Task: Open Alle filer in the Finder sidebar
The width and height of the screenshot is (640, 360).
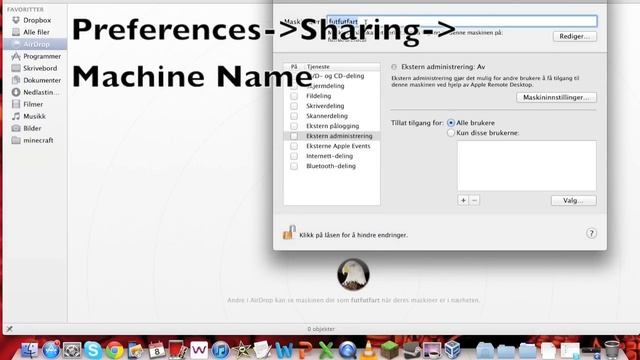Action: [31, 32]
